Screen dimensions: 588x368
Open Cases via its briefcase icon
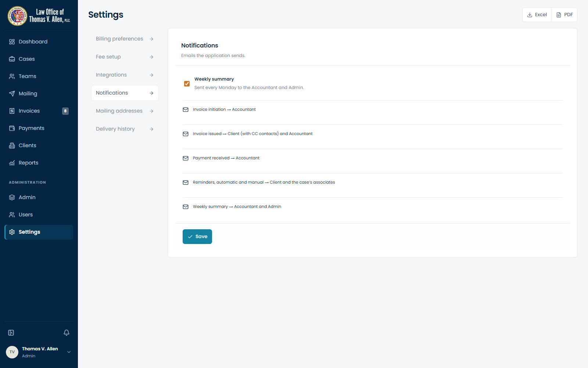tap(12, 59)
